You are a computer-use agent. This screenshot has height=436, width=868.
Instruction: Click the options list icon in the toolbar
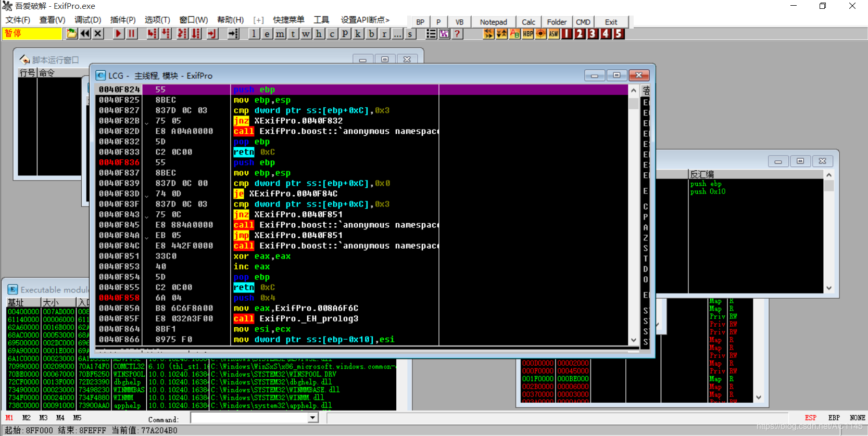431,34
